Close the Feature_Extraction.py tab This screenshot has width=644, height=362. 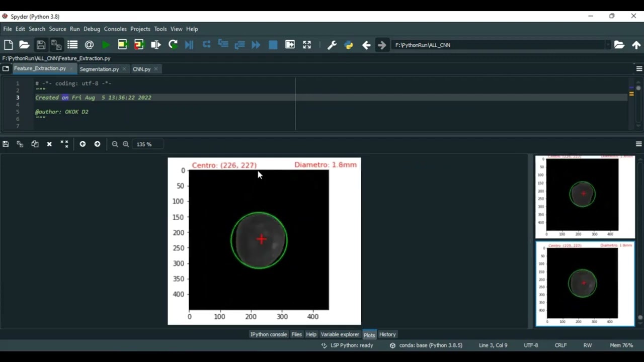pos(71,68)
